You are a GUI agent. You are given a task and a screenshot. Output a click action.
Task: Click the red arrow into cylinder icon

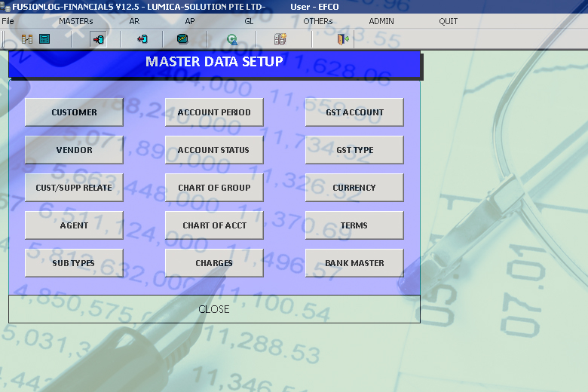98,39
